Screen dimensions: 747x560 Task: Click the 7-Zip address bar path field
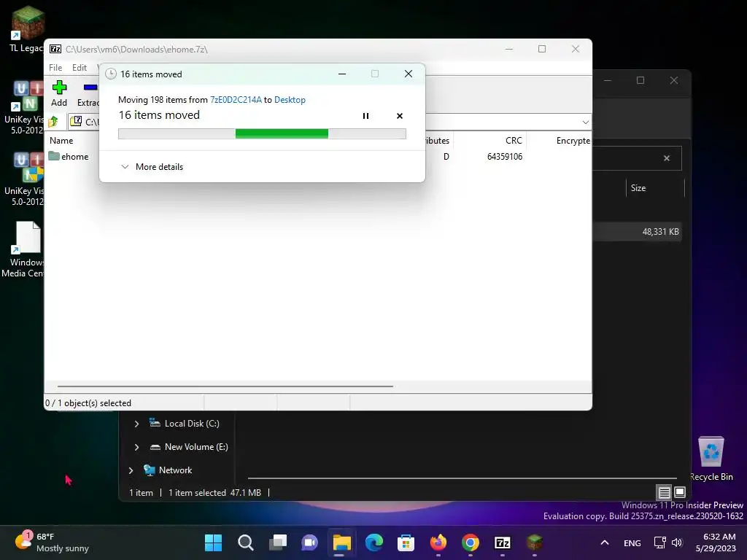329,122
